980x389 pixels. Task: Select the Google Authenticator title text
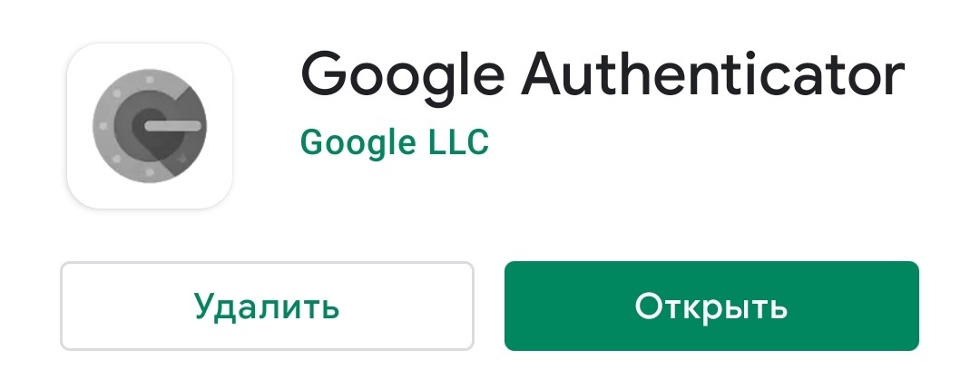pyautogui.click(x=603, y=77)
